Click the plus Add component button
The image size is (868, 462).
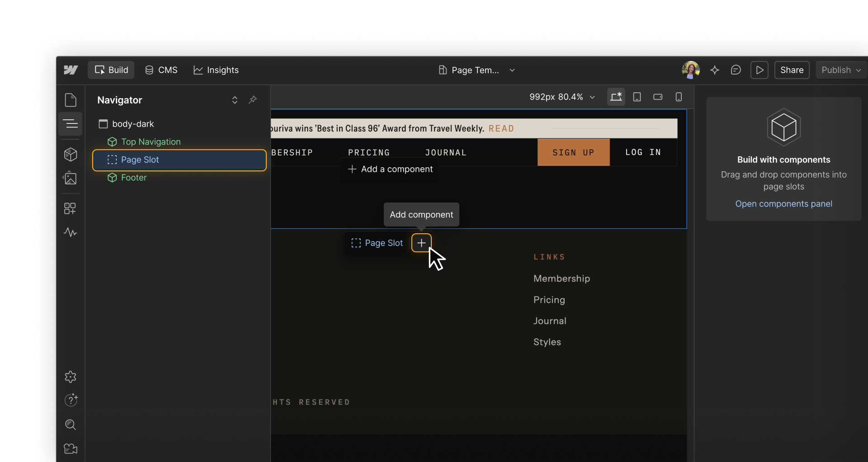pos(421,243)
